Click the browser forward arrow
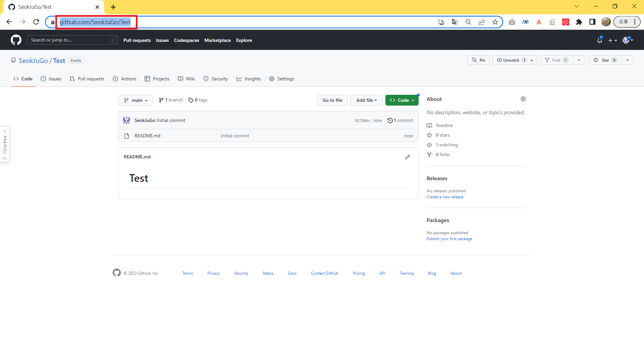The width and height of the screenshot is (644, 345). [x=22, y=22]
